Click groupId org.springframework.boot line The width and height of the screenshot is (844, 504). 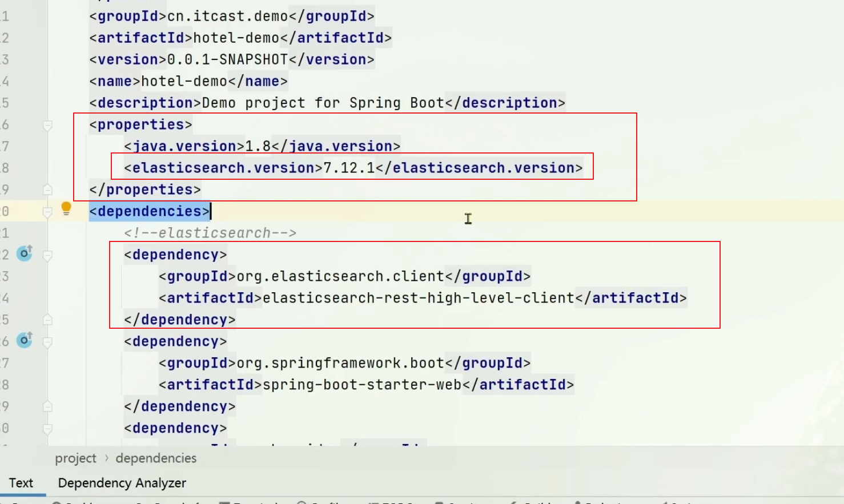pyautogui.click(x=345, y=363)
